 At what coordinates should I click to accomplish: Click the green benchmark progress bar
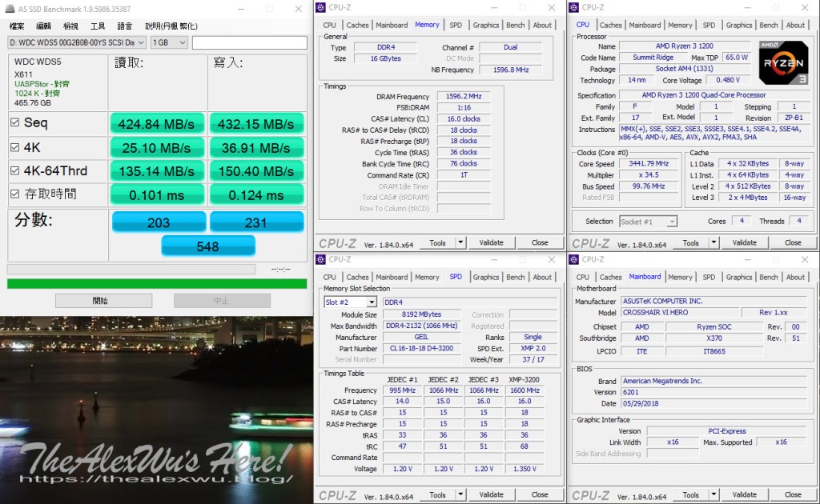point(156,283)
